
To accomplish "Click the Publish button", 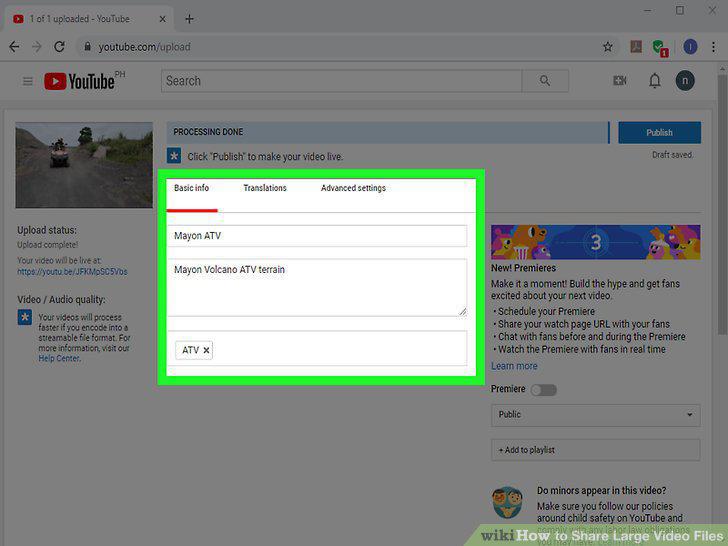I will pos(659,133).
